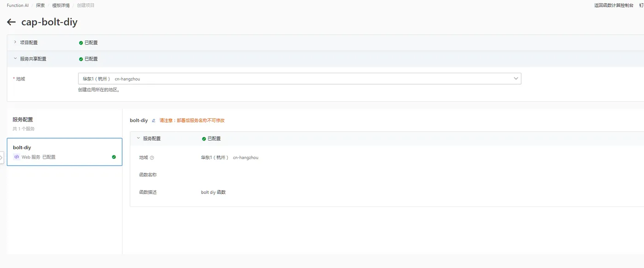The image size is (644, 268).
Task: Click the green check icon in 服务共享配置 row
Action: pos(81,59)
